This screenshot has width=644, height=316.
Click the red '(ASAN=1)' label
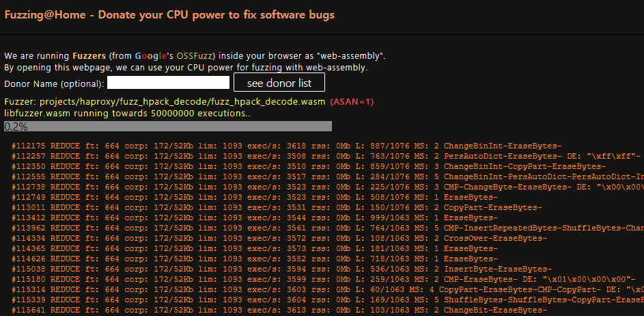(352, 102)
